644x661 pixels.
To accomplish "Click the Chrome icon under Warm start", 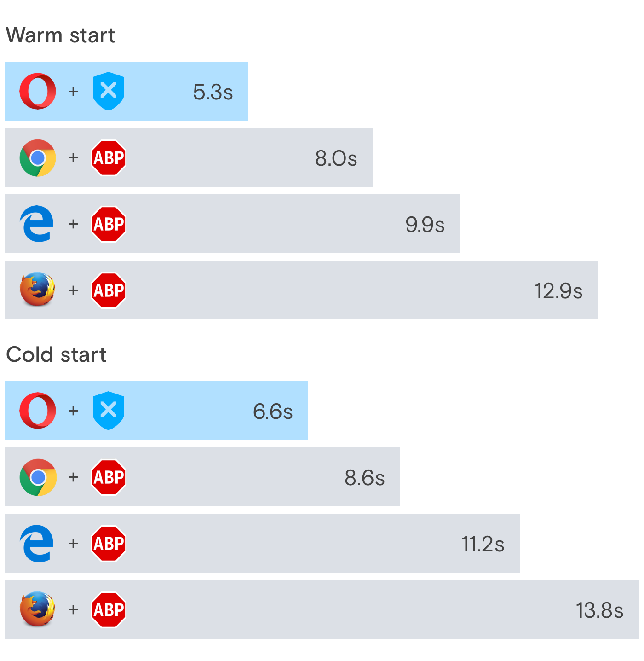I will pyautogui.click(x=38, y=158).
